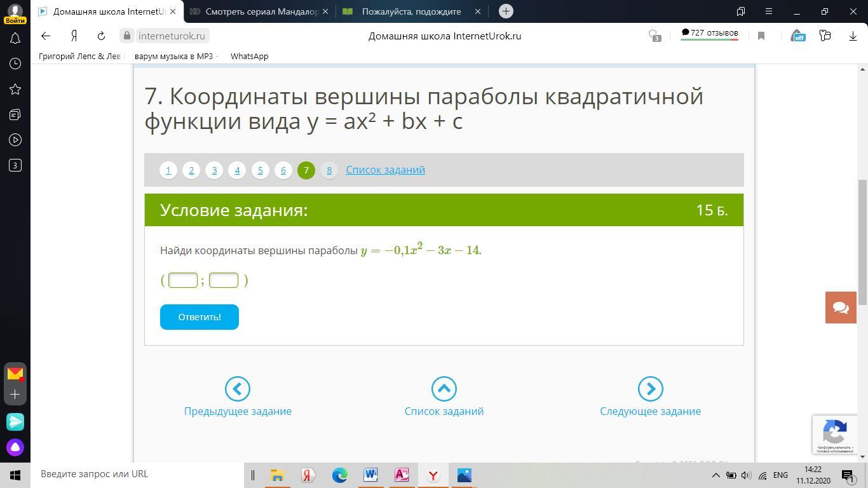Open bookmarks star in sidebar
The width and height of the screenshot is (868, 488).
click(x=15, y=89)
